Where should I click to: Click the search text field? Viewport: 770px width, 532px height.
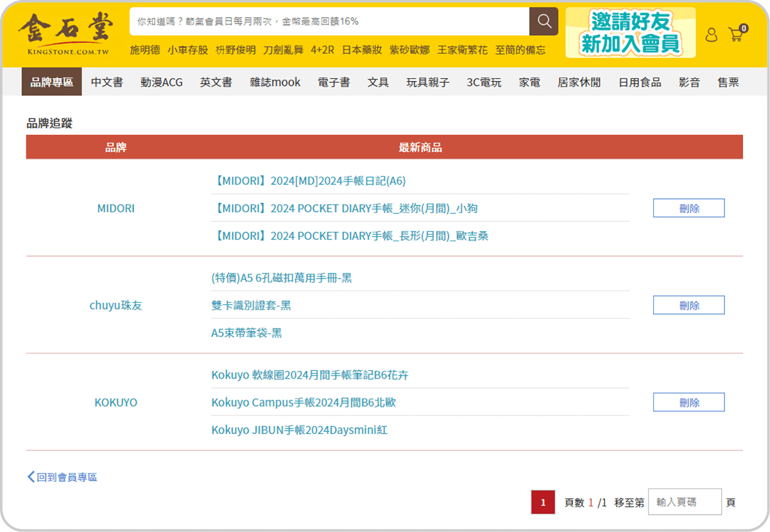pyautogui.click(x=329, y=22)
